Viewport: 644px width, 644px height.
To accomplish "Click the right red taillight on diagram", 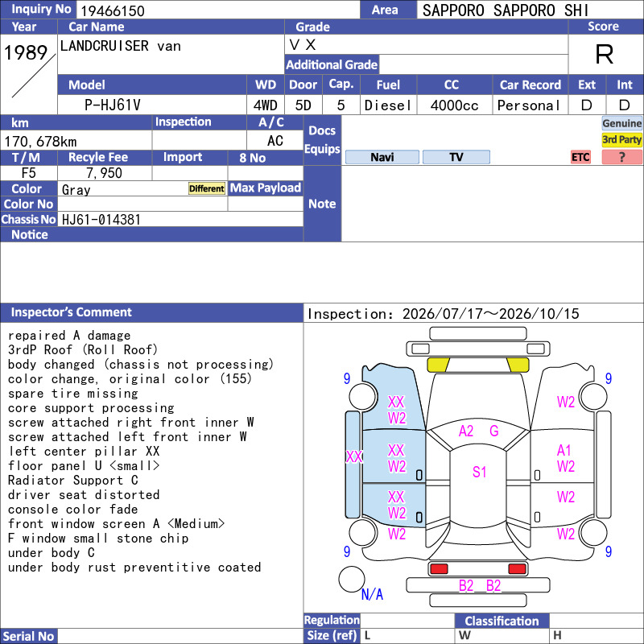I will [517, 569].
